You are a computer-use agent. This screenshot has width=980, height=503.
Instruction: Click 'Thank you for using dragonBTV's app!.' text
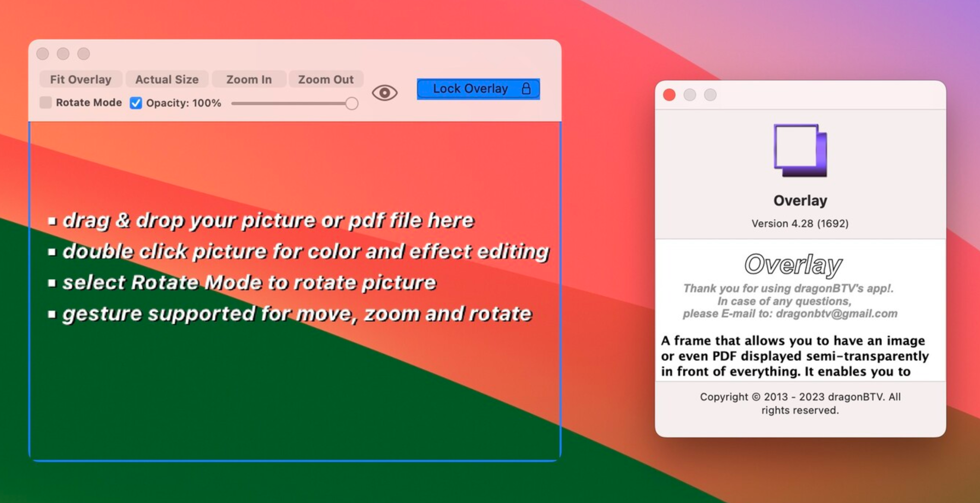(788, 288)
